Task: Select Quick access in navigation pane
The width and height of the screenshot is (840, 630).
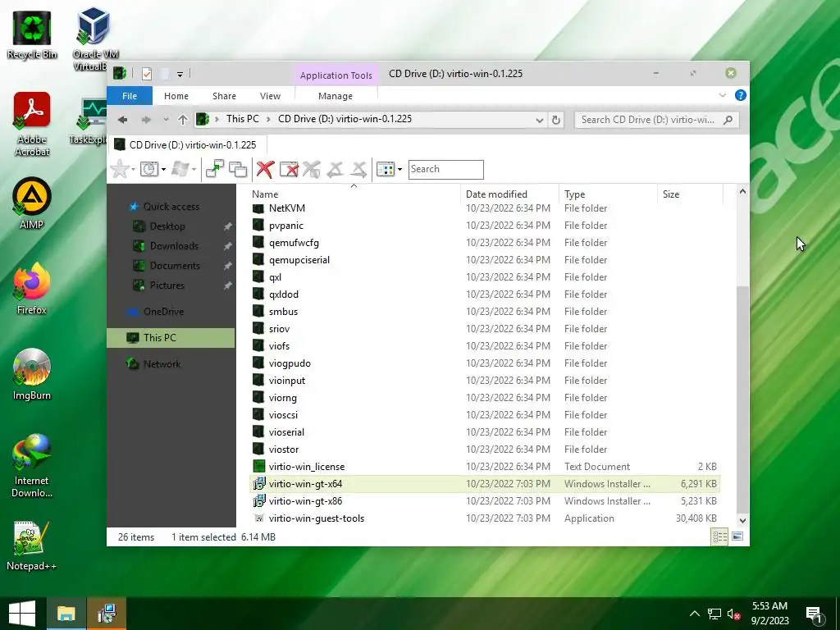Action: pyautogui.click(x=171, y=207)
